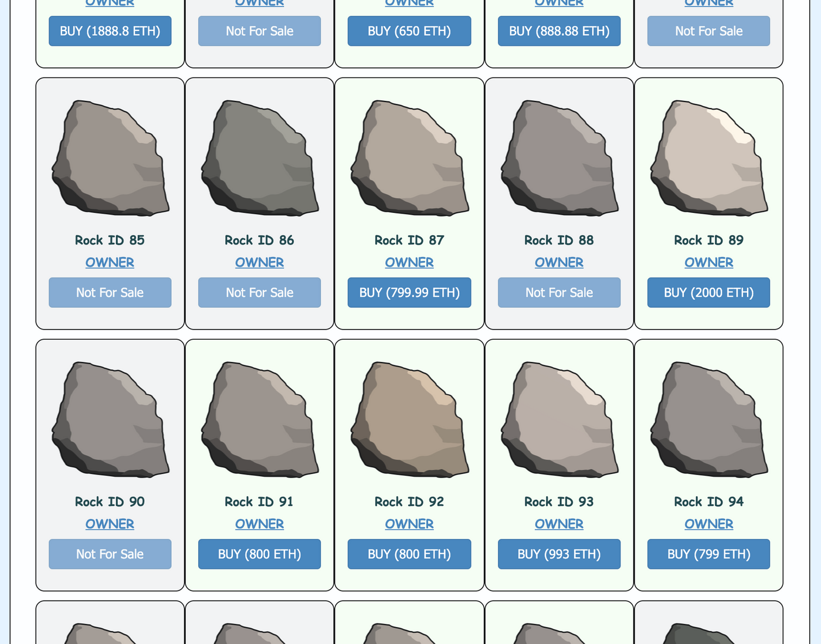Viewport: 821px width, 644px height.
Task: Open OWNER link of Rock ID 89
Action: pos(708,263)
